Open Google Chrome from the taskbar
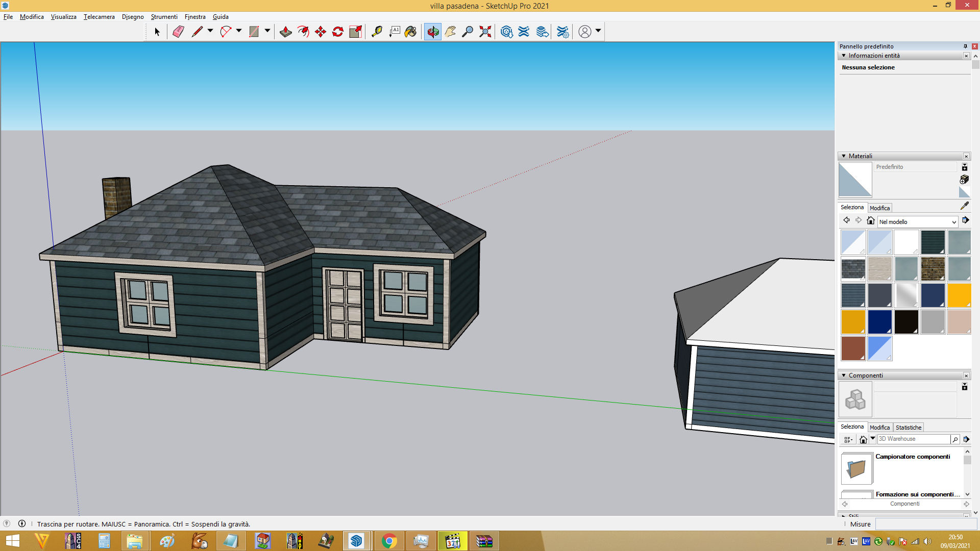Screen dimensions: 980x551 pyautogui.click(x=389, y=541)
